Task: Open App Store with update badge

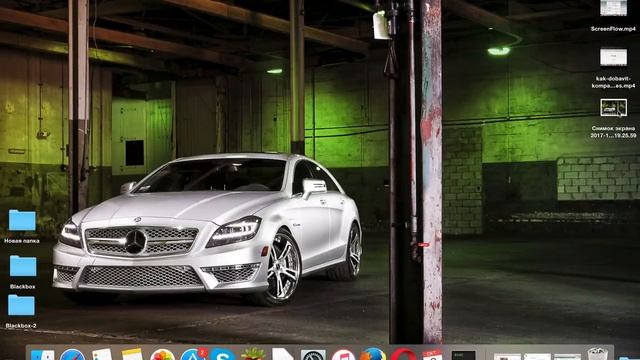Action: pyautogui.click(x=193, y=354)
